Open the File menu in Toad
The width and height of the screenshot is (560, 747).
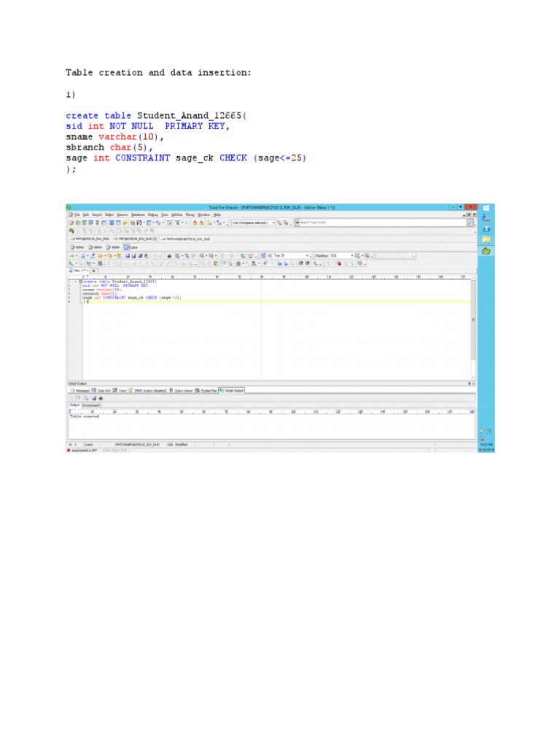tap(76, 215)
